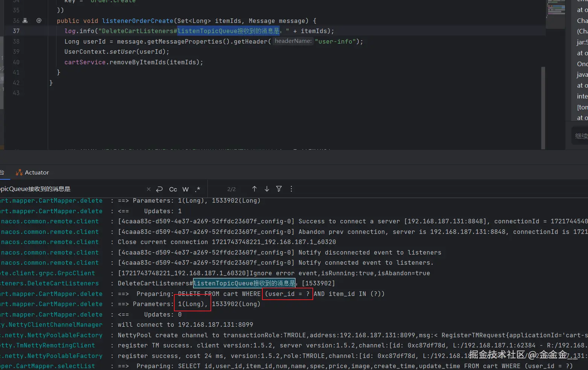Open the search filter funnel icon

pos(279,189)
